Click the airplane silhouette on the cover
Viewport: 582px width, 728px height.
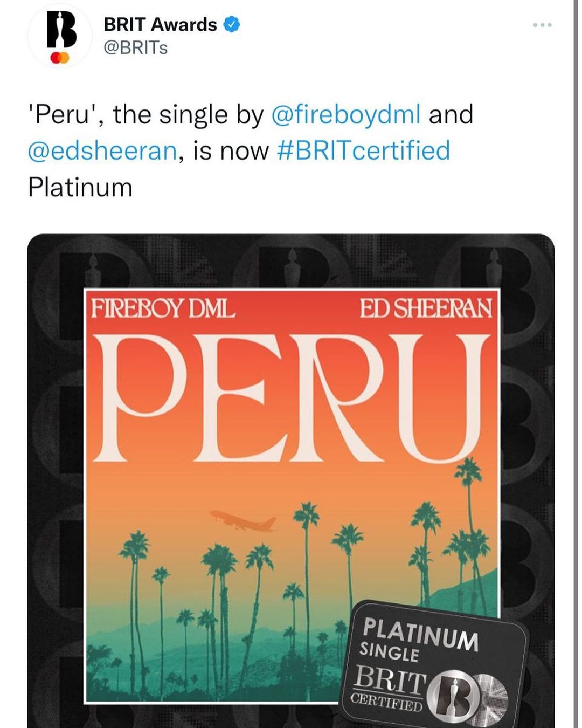click(244, 520)
